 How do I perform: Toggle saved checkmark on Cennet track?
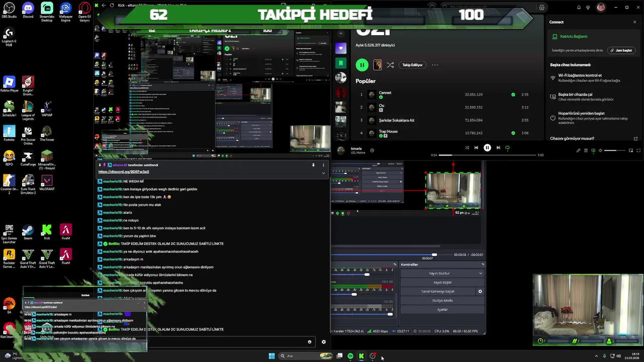point(513,95)
